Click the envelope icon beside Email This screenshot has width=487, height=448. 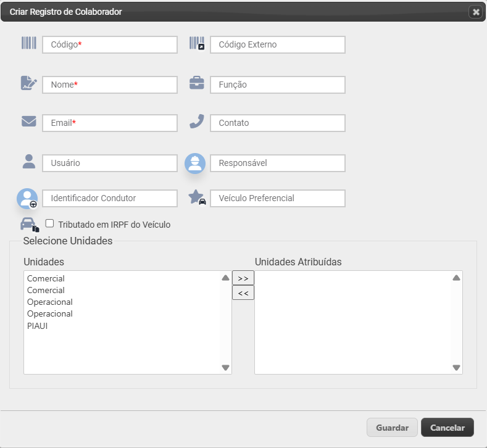[x=29, y=121]
